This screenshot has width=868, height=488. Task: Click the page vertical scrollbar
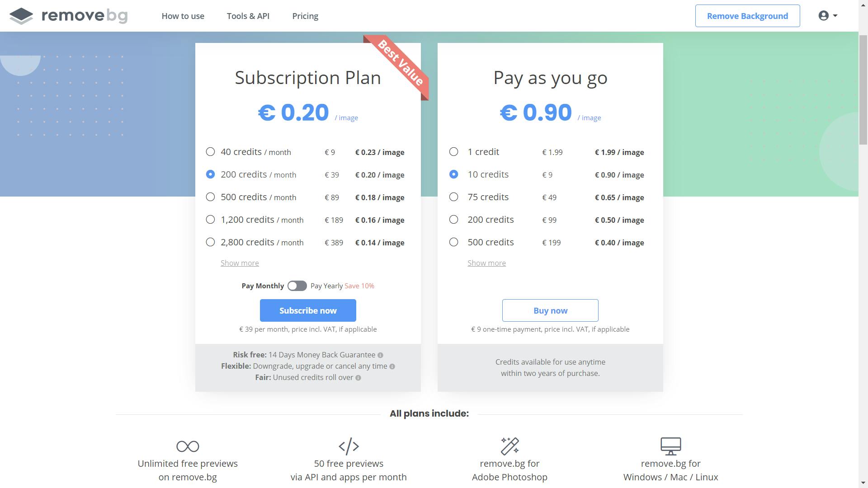(863, 90)
